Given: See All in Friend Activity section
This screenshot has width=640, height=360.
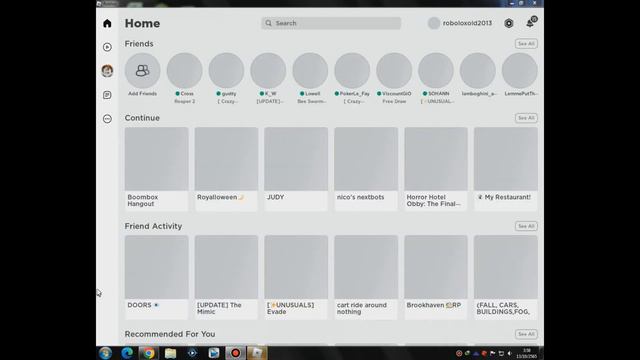Looking at the screenshot, I should pos(526,226).
